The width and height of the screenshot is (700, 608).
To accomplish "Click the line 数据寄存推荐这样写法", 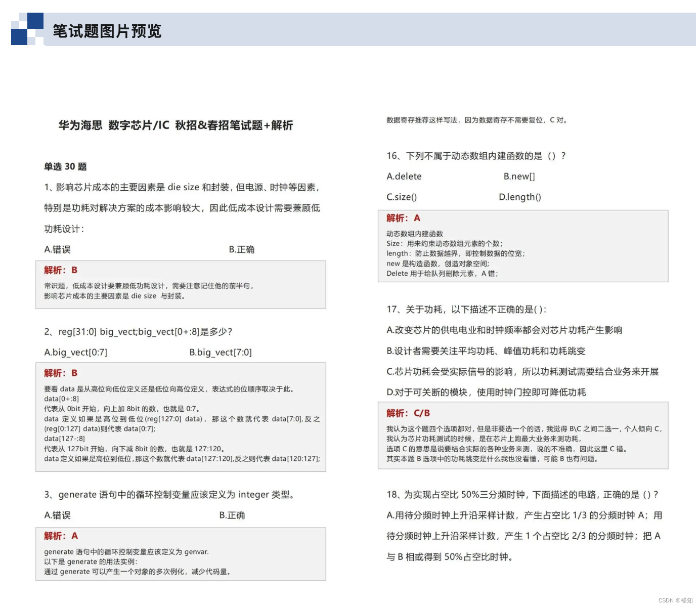I will tap(477, 120).
